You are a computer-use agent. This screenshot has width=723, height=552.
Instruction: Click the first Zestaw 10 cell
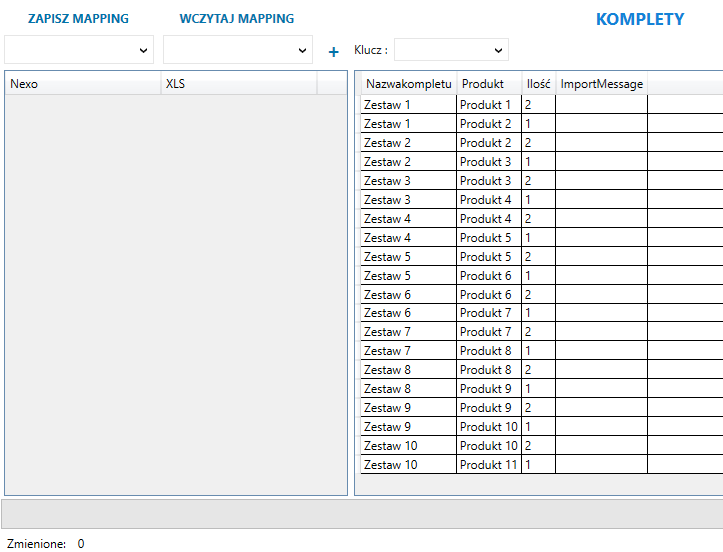coord(408,446)
